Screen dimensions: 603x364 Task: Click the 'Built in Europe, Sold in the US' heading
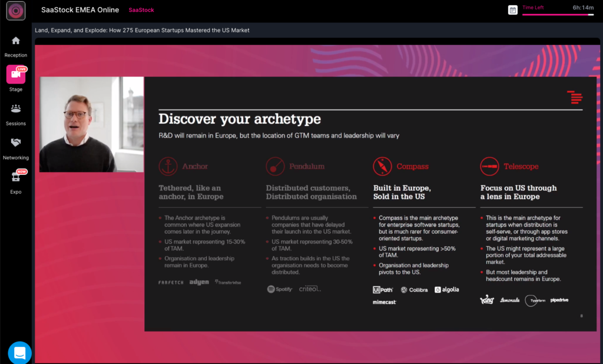tap(402, 192)
